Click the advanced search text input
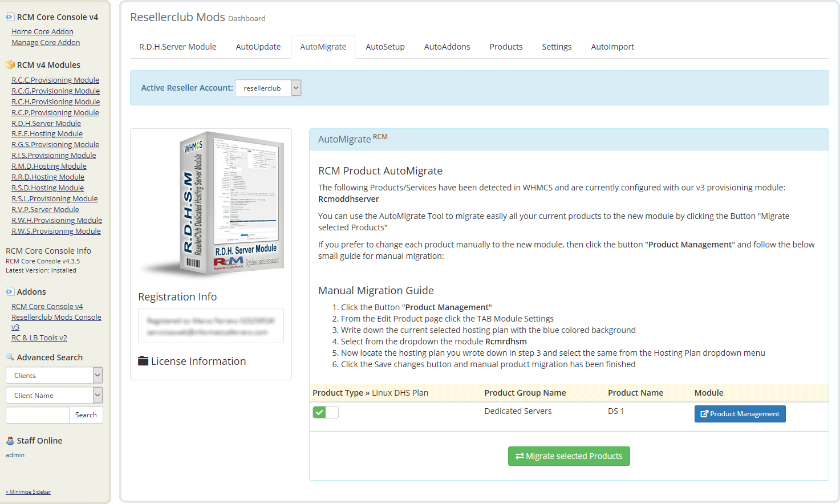The height and width of the screenshot is (504, 840). coord(38,415)
